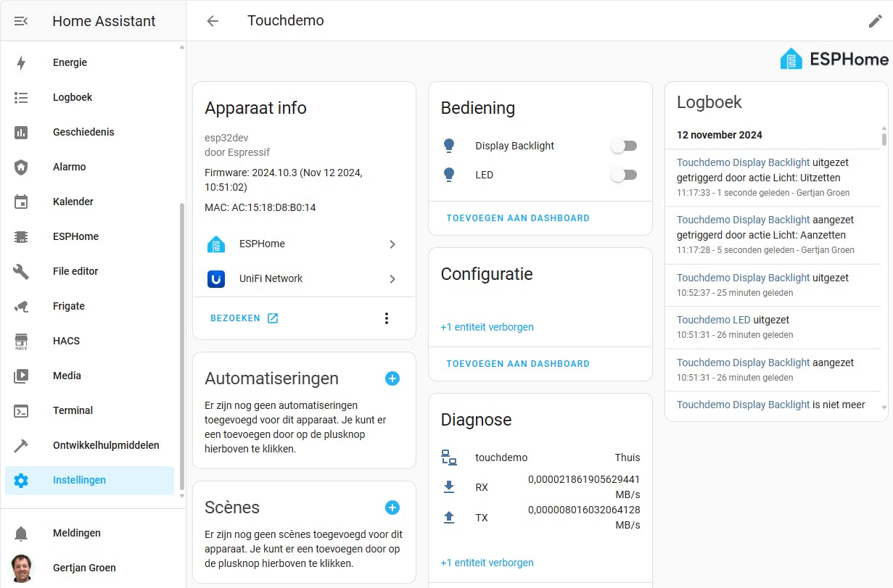Image resolution: width=893 pixels, height=588 pixels.
Task: Show hidden entity under Configuratie
Action: 487,327
